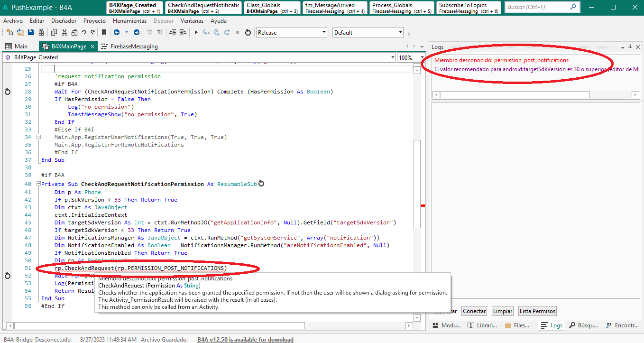Pin the Logs panel

[630, 47]
